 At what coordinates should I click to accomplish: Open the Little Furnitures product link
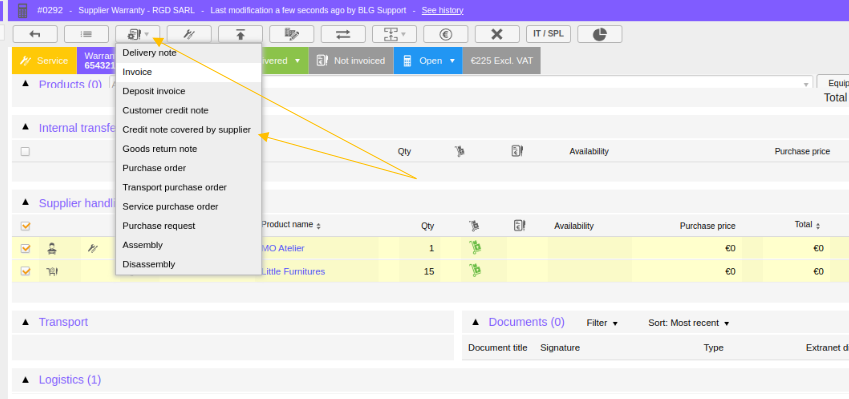click(x=293, y=271)
